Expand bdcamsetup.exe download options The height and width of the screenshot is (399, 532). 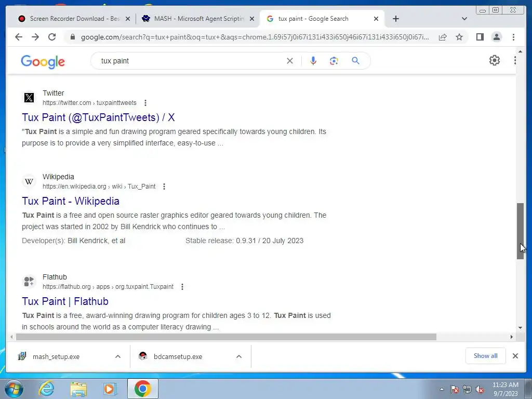(x=239, y=356)
